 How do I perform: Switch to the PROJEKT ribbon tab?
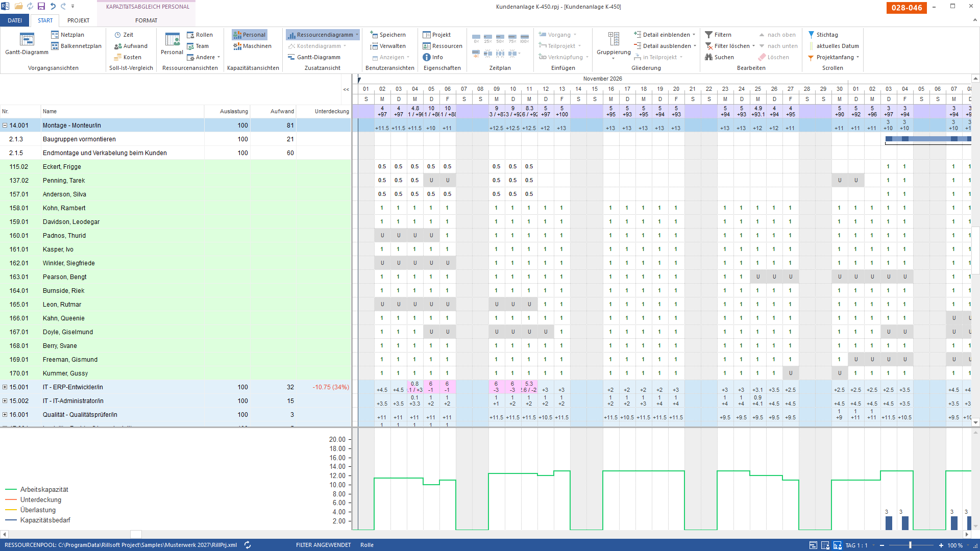click(x=78, y=20)
